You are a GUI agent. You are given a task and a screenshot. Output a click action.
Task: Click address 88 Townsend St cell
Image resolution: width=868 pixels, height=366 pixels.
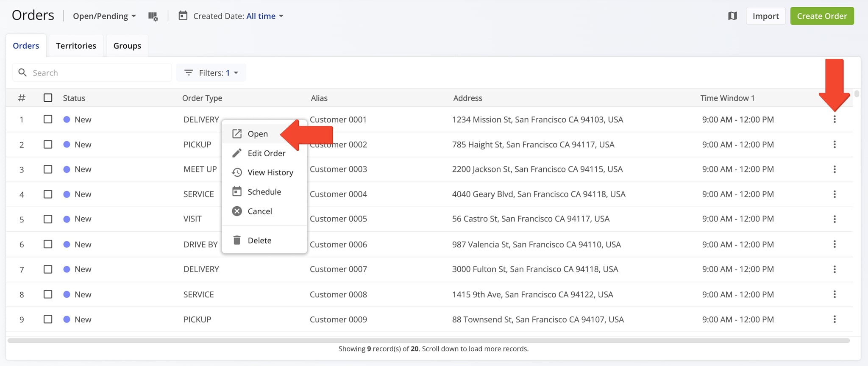(x=538, y=319)
